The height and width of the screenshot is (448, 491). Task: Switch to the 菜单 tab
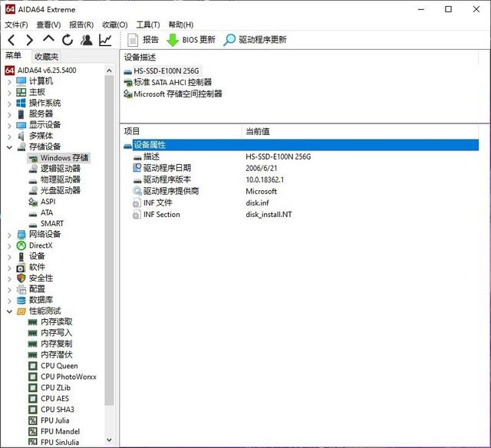[14, 56]
